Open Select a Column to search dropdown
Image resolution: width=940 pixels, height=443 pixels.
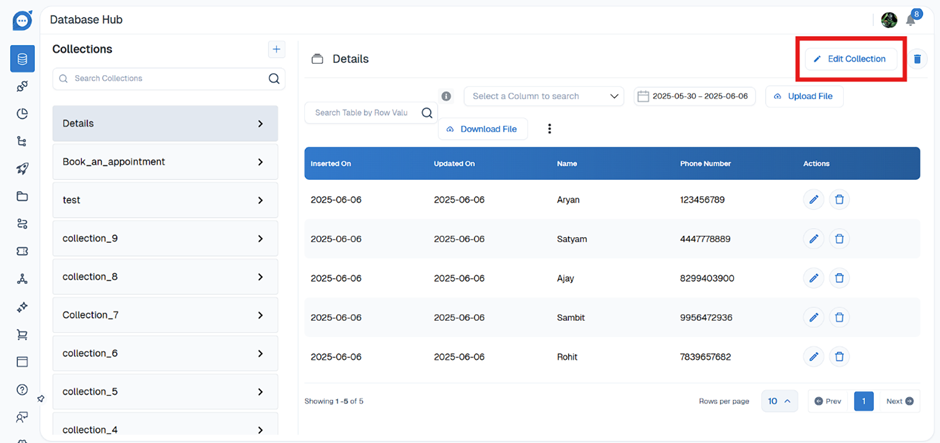[x=544, y=97]
